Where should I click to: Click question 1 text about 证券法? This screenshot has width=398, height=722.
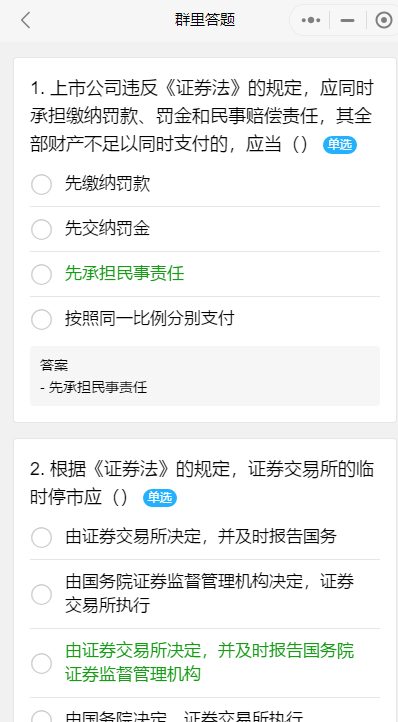202,116
